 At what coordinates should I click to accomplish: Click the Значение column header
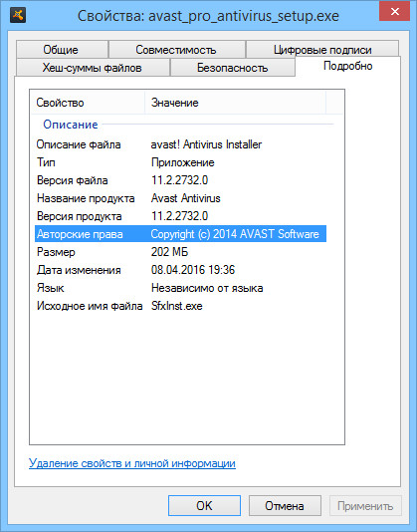(235, 103)
